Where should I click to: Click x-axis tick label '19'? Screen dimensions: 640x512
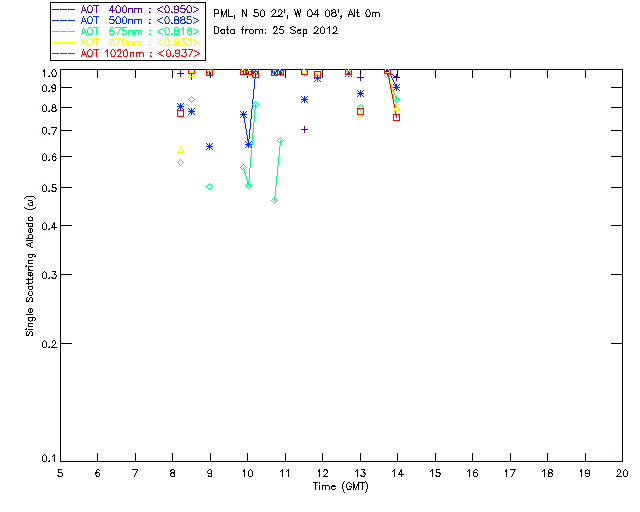pyautogui.click(x=585, y=473)
